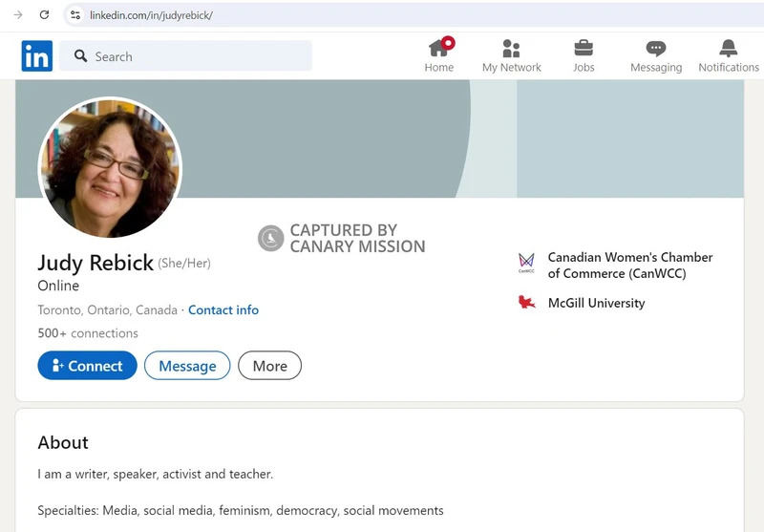
Task: Reload the page with the refresh icon
Action: 44,14
